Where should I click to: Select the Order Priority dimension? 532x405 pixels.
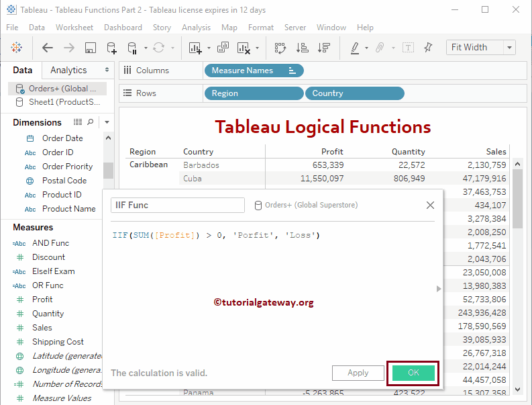pyautogui.click(x=67, y=167)
